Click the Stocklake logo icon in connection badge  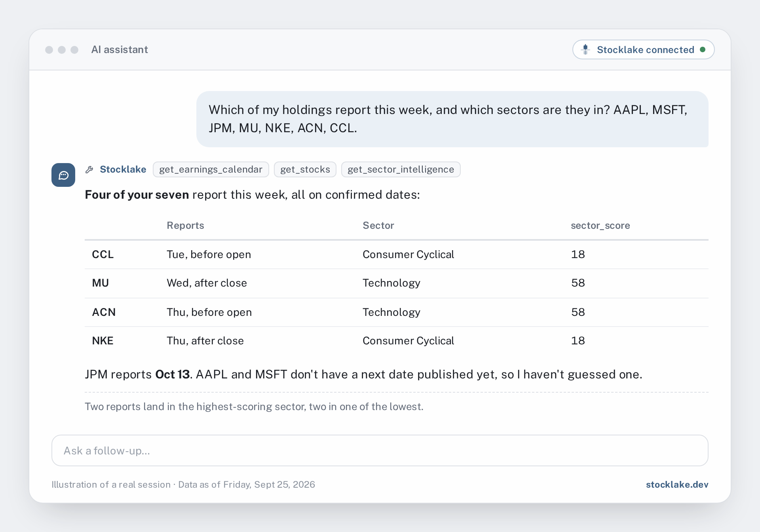(585, 49)
